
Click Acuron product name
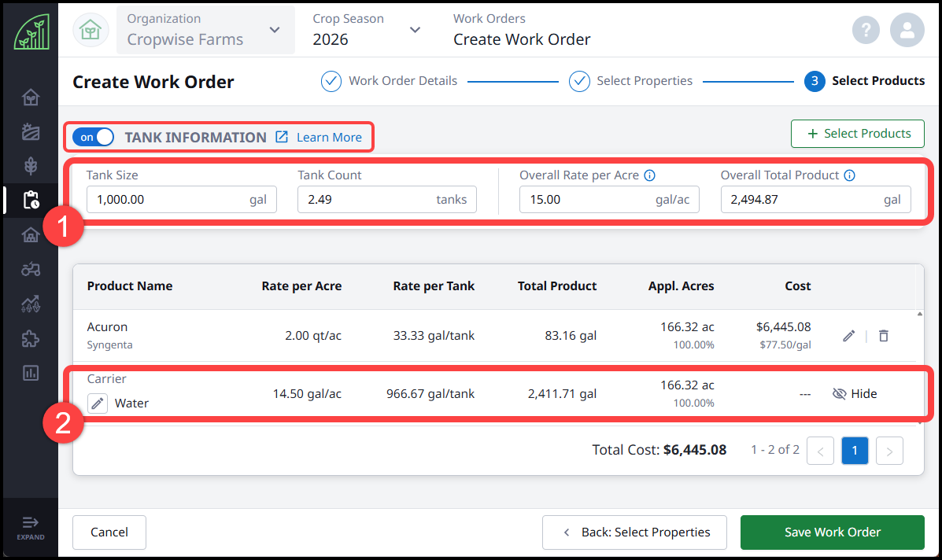(x=108, y=327)
